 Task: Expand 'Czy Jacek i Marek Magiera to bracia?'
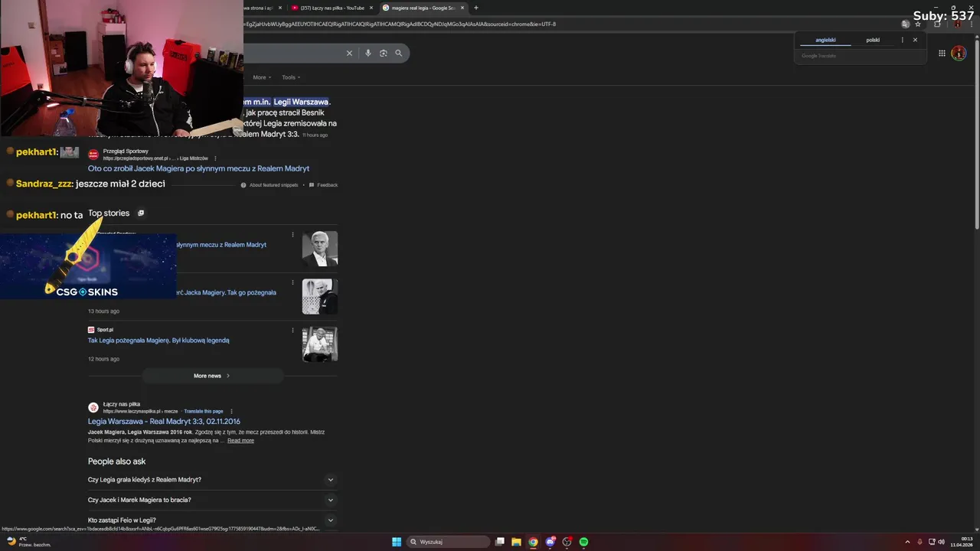[212, 500]
